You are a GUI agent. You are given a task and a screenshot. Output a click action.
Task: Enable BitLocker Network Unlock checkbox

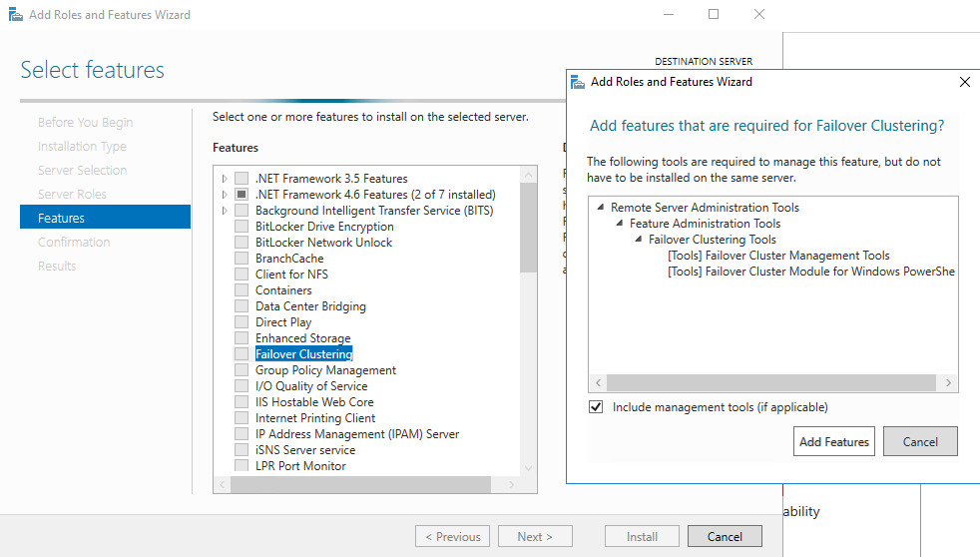click(242, 242)
